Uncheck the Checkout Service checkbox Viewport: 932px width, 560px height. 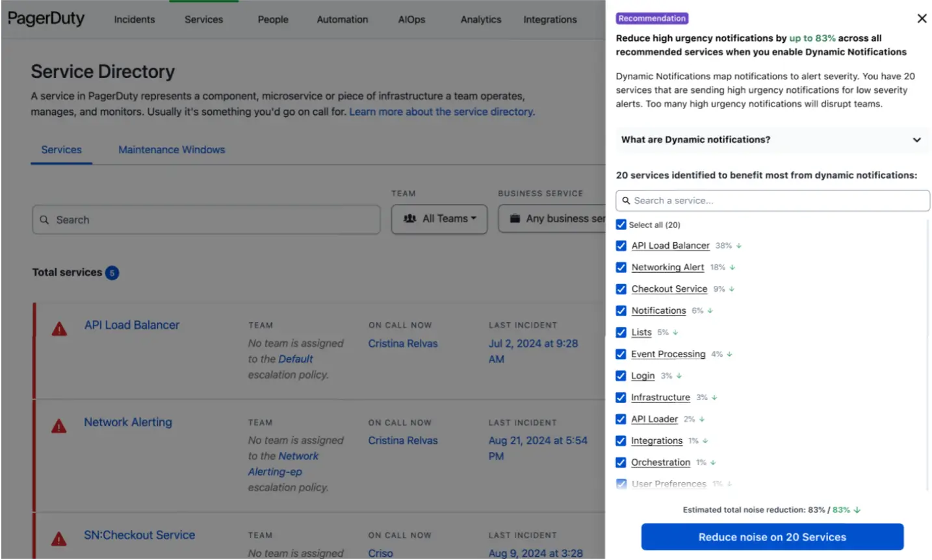pyautogui.click(x=621, y=290)
